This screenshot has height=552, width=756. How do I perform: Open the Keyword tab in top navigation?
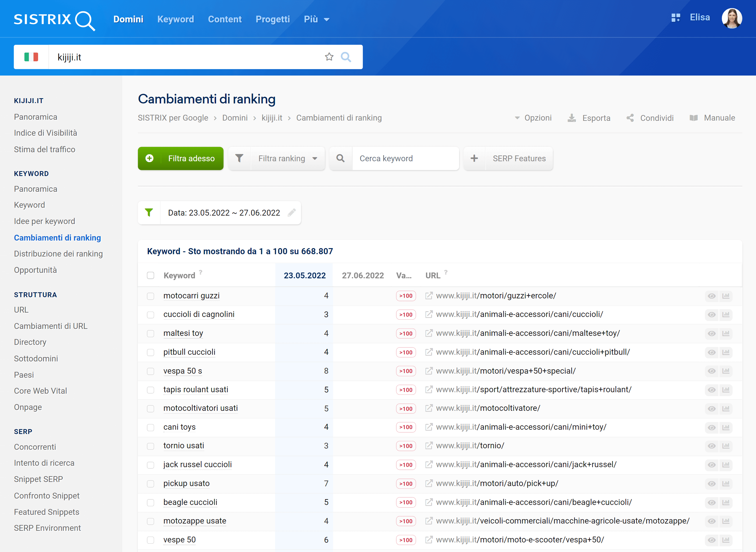pos(176,19)
